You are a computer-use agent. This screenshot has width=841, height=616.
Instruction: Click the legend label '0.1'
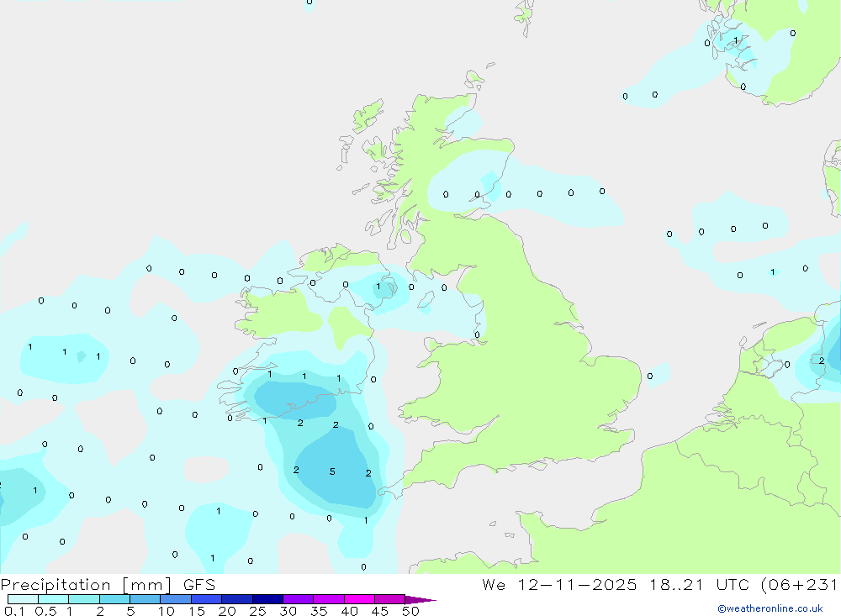[14, 611]
